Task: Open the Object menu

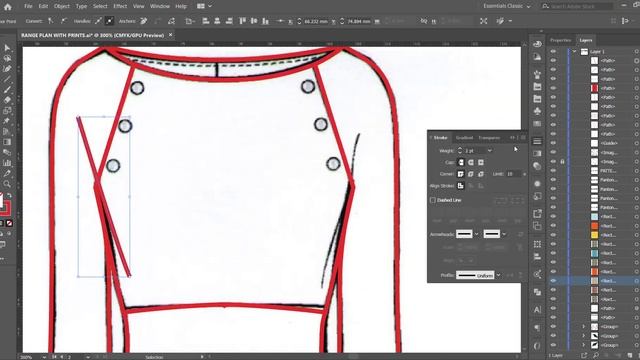Action: [x=62, y=6]
